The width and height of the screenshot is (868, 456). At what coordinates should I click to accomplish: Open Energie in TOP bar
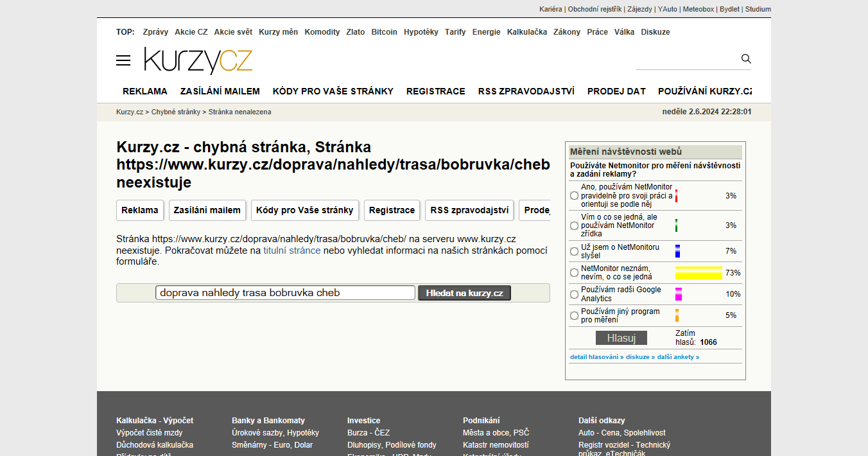pyautogui.click(x=487, y=32)
